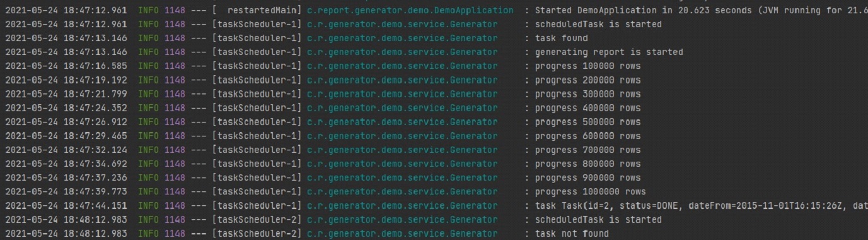The width and height of the screenshot is (868, 240).
Task: Click the 'progress 700000 rows' message
Action: tap(587, 150)
